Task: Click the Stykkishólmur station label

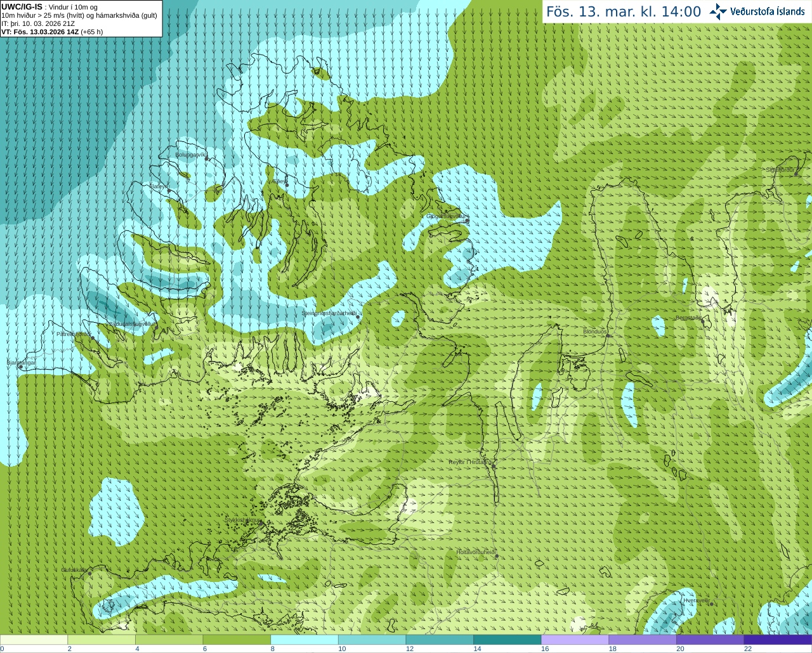Action: pyautogui.click(x=242, y=520)
